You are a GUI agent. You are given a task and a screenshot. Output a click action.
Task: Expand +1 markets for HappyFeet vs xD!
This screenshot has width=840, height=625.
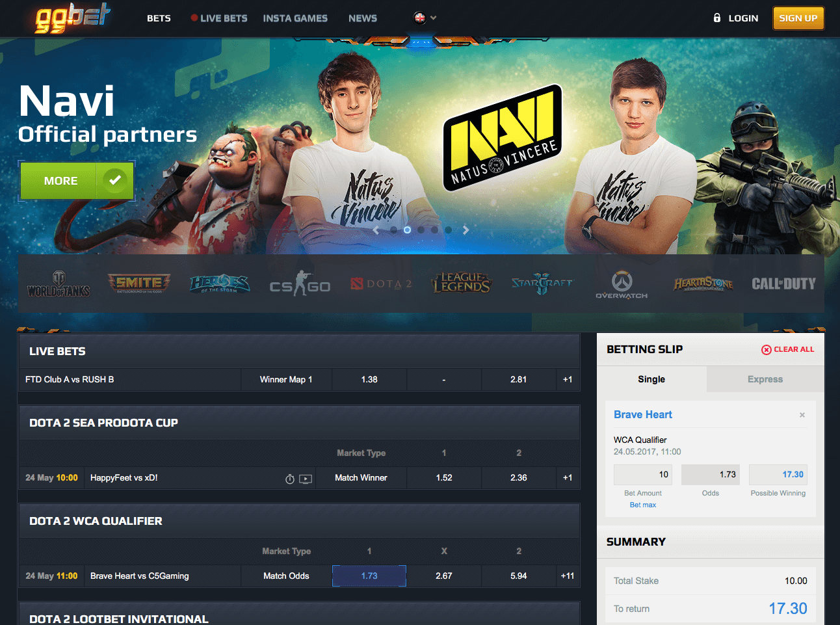pyautogui.click(x=568, y=478)
